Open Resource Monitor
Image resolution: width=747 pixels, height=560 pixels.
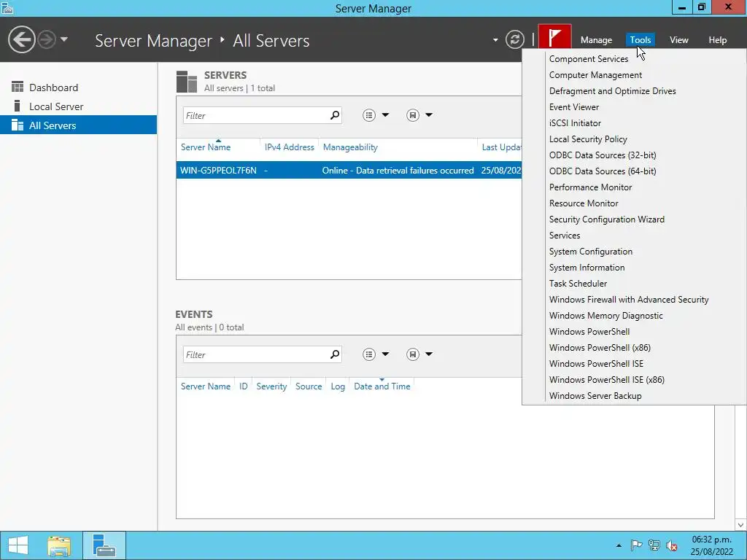click(x=584, y=203)
